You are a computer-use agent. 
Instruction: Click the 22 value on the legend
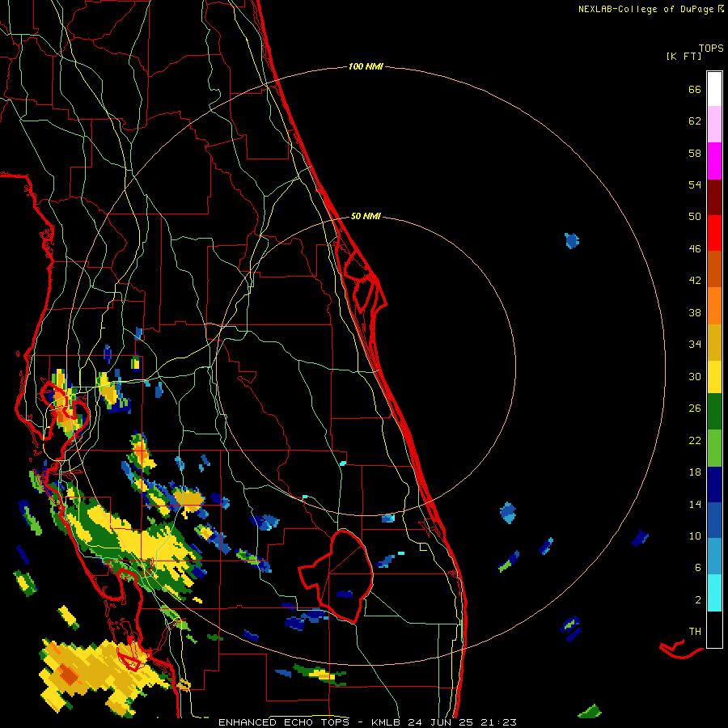695,441
